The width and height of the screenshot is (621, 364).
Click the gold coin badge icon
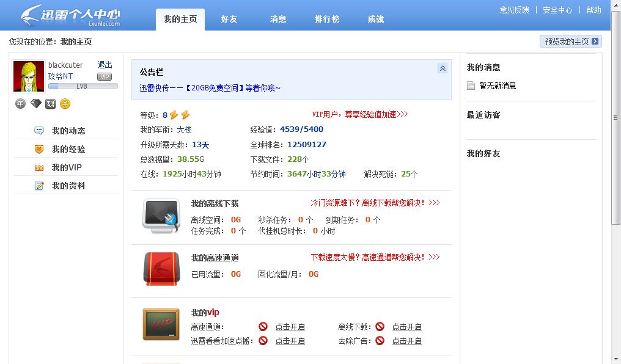[x=65, y=104]
